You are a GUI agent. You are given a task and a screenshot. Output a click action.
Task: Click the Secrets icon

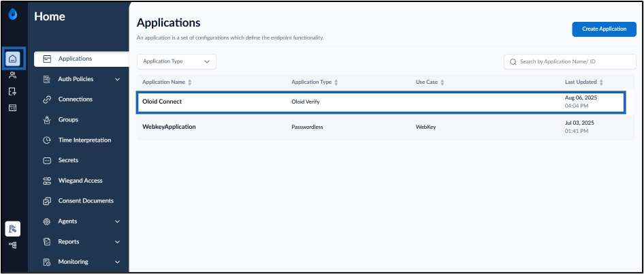point(47,160)
